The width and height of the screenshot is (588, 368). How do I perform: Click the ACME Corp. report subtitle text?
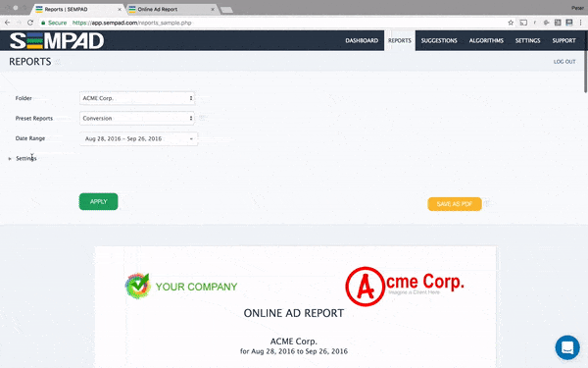pos(294,342)
